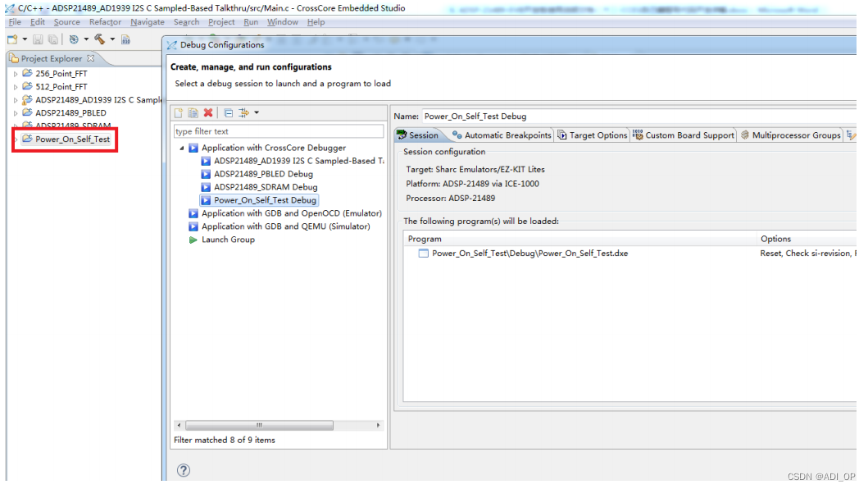This screenshot has width=868, height=489.
Task: Click the 'Platform: ADSP-21489 via ICE-1000' text
Action: click(x=472, y=184)
